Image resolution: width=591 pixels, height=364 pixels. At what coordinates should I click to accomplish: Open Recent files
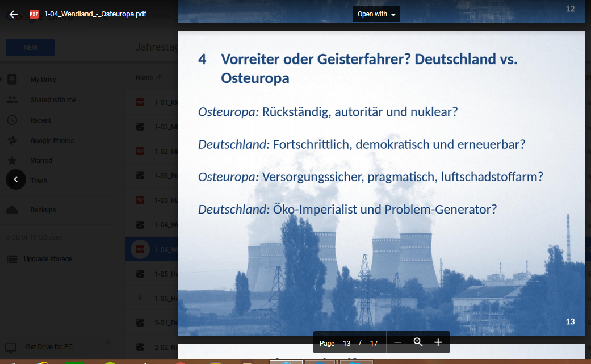click(x=40, y=120)
